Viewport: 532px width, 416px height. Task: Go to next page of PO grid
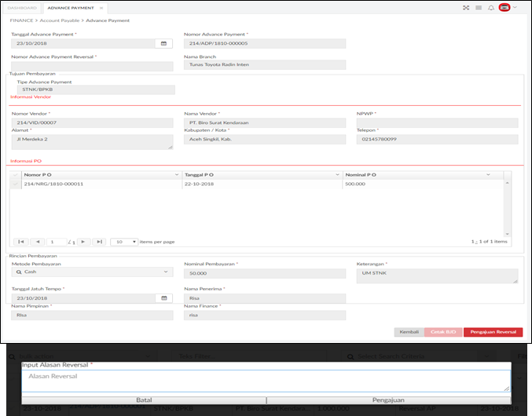click(83, 242)
